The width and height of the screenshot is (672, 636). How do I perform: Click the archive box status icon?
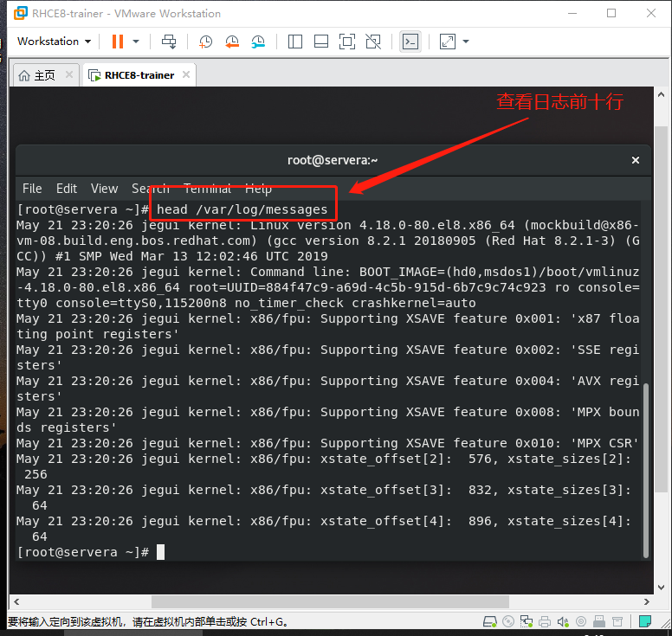click(617, 621)
